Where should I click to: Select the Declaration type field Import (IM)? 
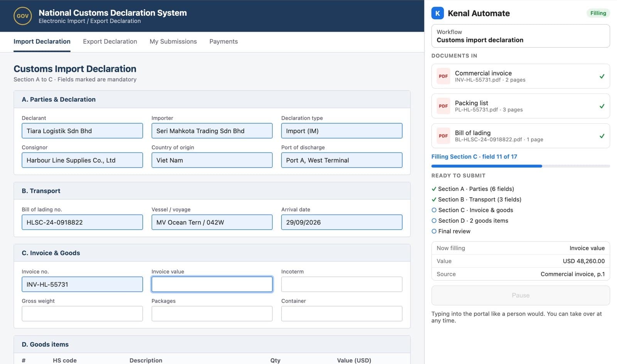coord(342,131)
